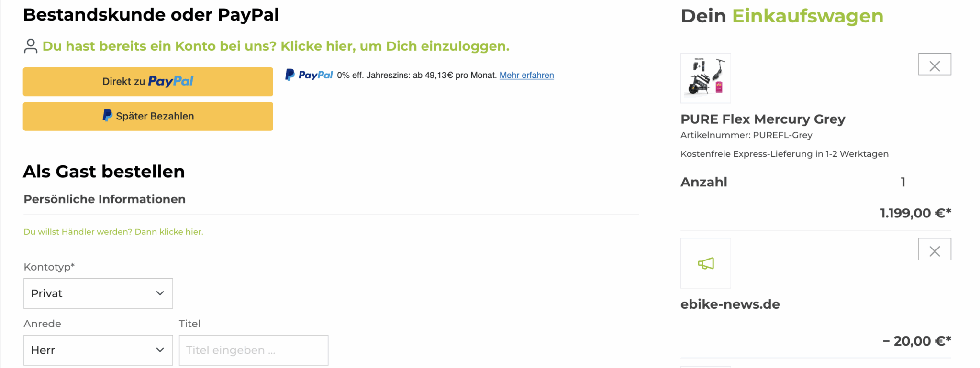Click the PURE Flex Mercury Grey product name
This screenshot has height=368, width=980.
(763, 119)
